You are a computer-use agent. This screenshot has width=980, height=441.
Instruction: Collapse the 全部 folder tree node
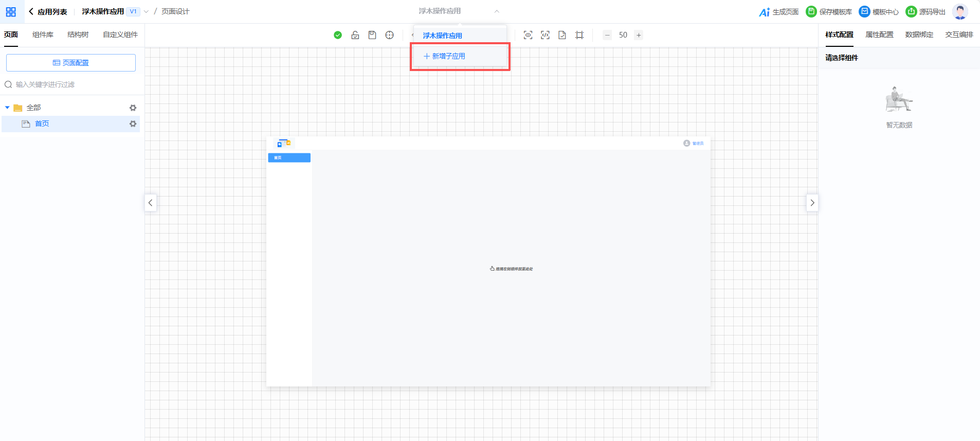coord(7,108)
